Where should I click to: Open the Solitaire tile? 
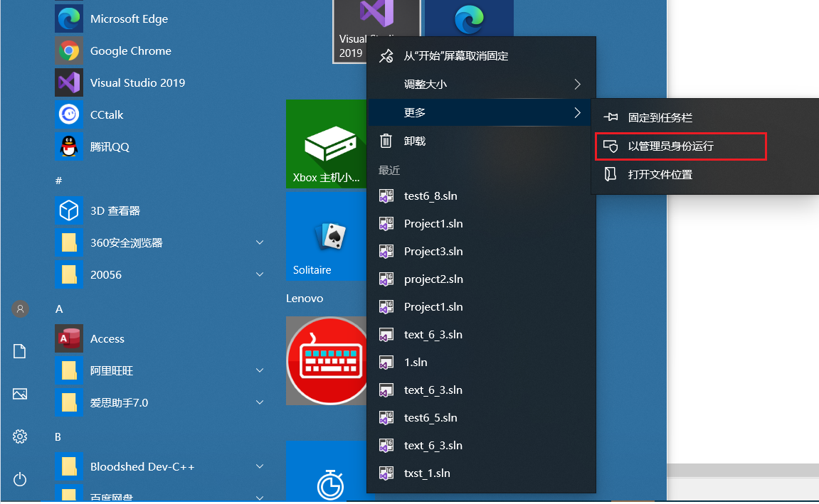point(327,236)
